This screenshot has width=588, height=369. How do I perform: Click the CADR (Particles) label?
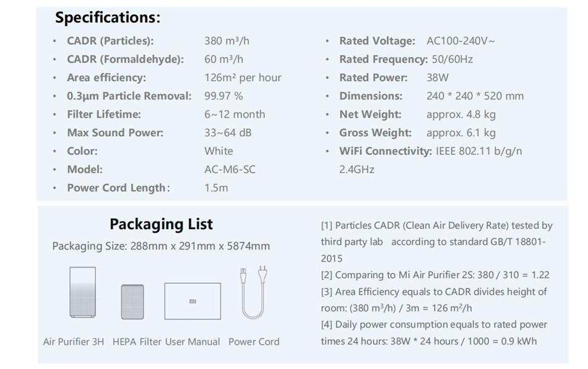click(x=110, y=41)
